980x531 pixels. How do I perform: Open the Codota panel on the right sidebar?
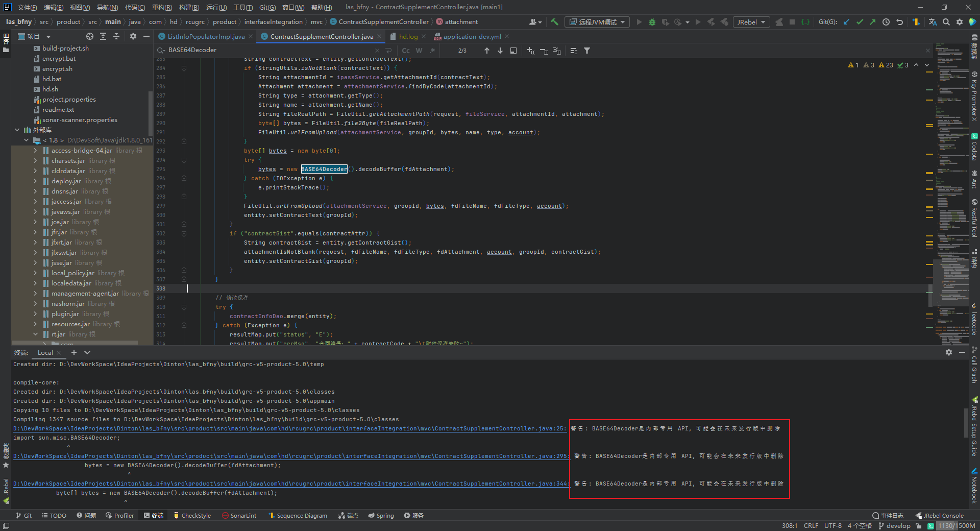974,149
